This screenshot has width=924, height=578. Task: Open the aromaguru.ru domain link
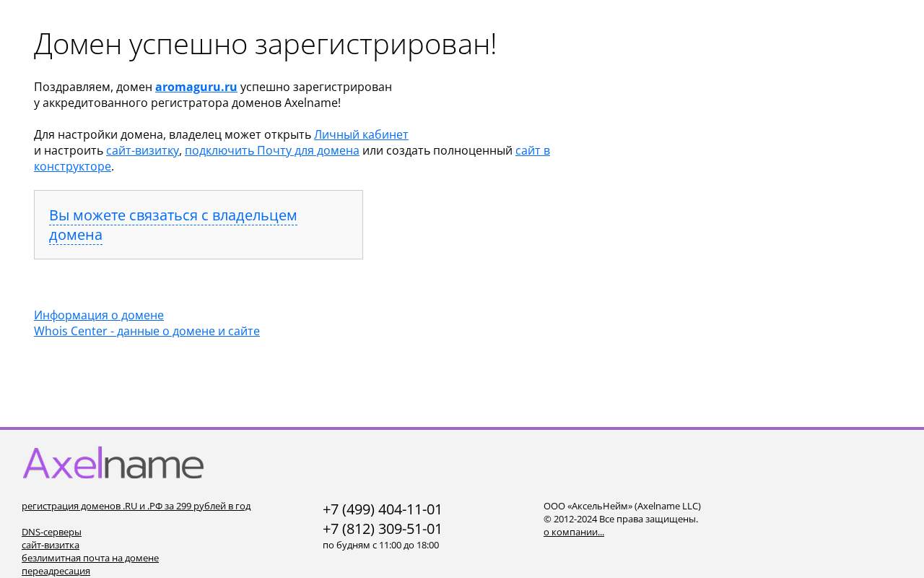click(196, 87)
